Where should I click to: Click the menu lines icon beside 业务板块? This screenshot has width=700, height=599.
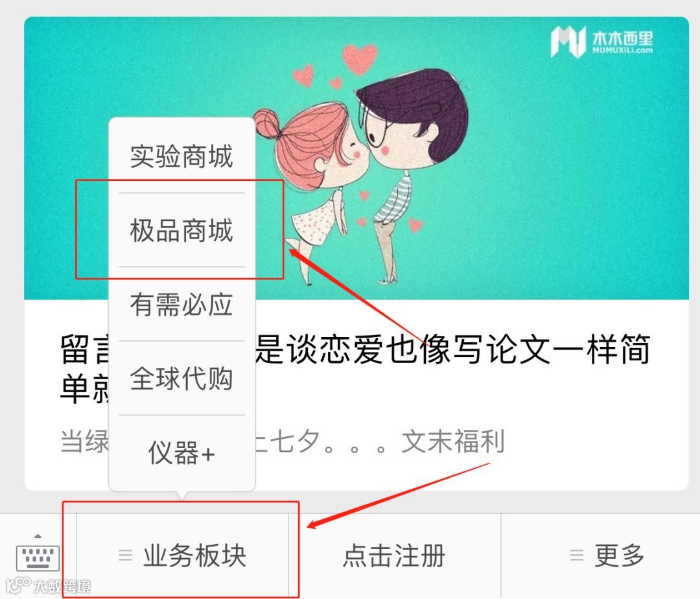point(126,555)
